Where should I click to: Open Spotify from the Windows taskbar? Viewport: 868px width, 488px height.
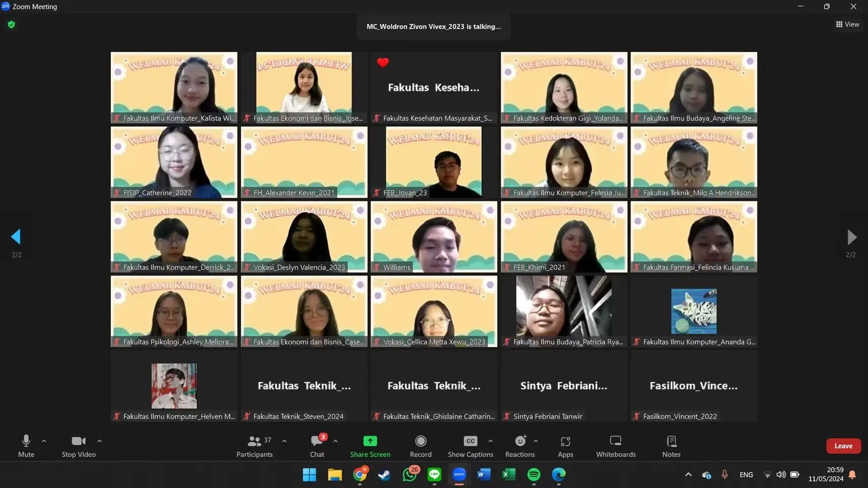point(534,474)
